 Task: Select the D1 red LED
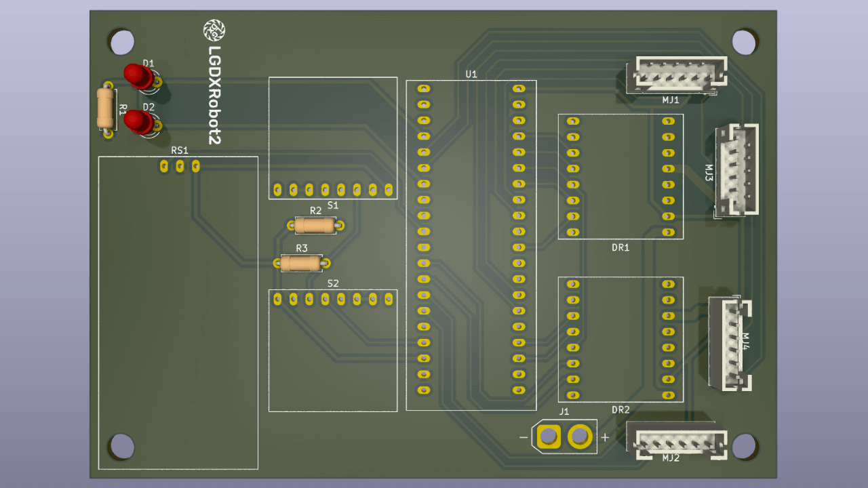coord(138,77)
